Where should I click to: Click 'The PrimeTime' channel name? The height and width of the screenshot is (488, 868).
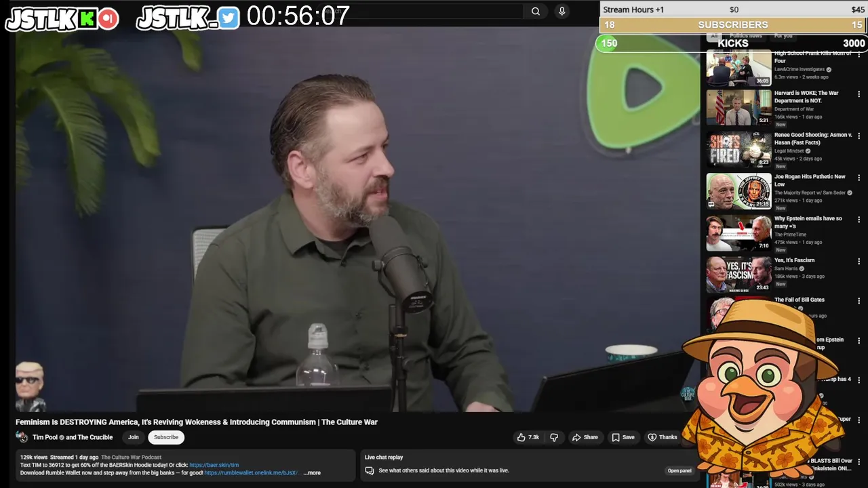(790, 235)
